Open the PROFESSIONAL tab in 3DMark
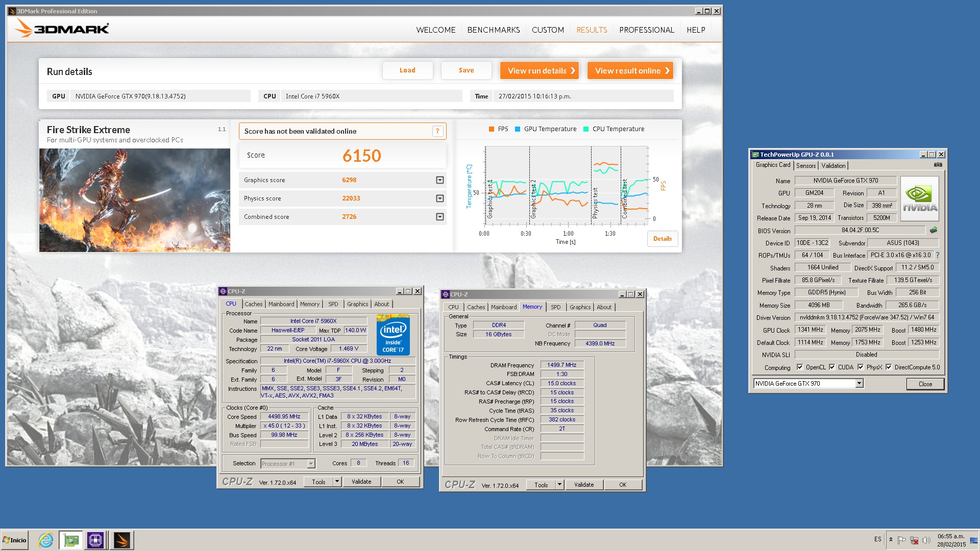Screen dimensions: 980x551 tap(647, 30)
